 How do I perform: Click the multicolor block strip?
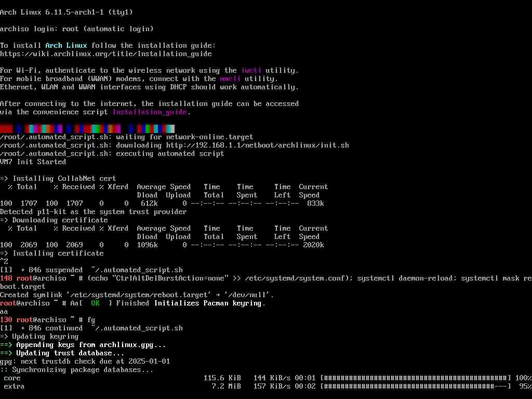tap(87, 129)
